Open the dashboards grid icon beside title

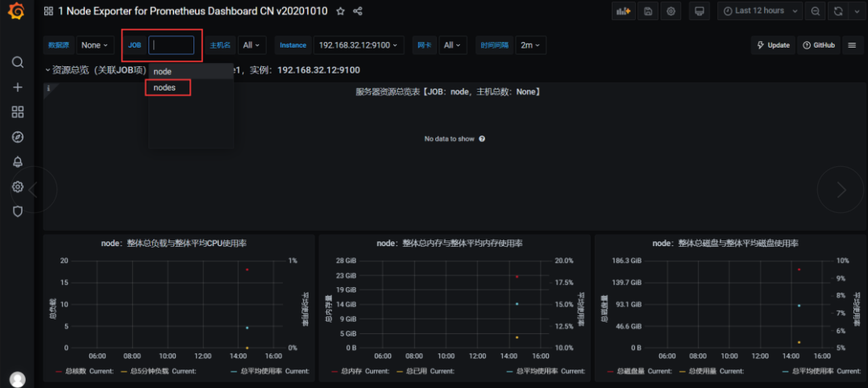pyautogui.click(x=48, y=11)
